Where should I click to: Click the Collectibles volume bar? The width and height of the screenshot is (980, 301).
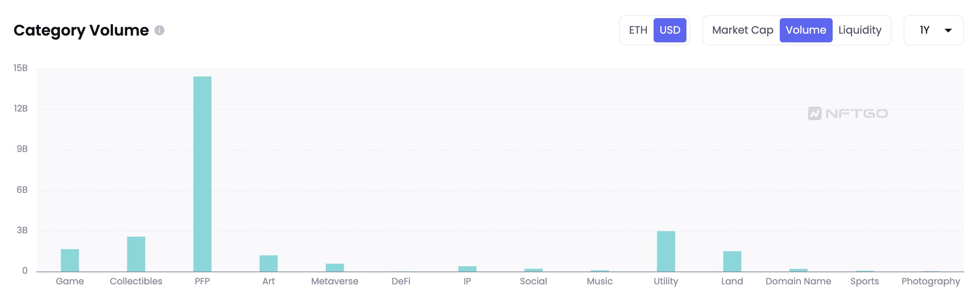click(x=136, y=254)
